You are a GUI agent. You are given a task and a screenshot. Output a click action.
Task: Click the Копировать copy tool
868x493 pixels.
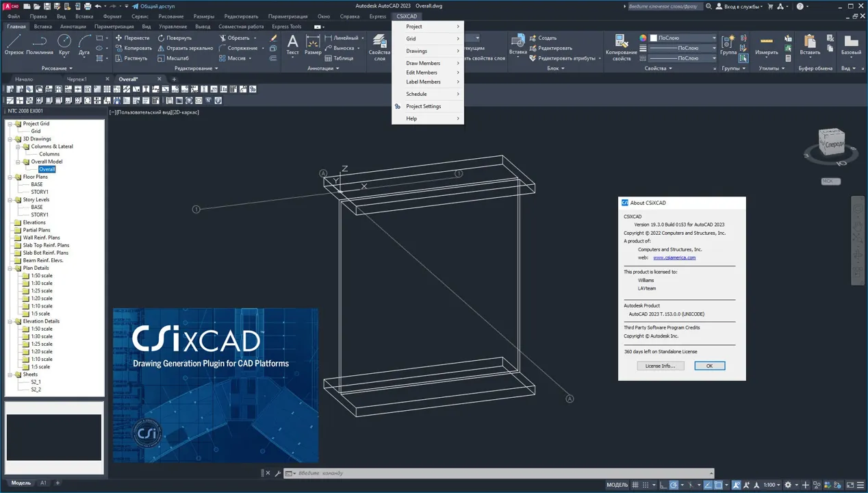(133, 48)
